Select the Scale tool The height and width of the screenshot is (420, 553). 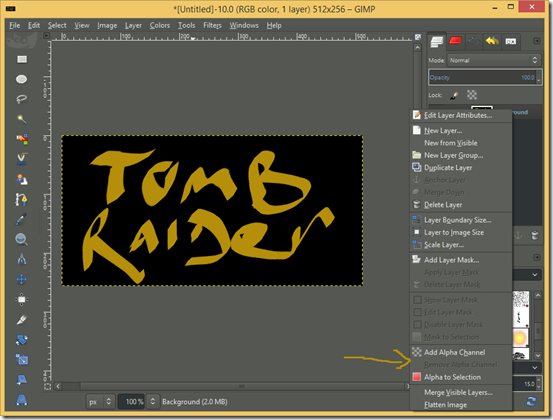[22, 360]
